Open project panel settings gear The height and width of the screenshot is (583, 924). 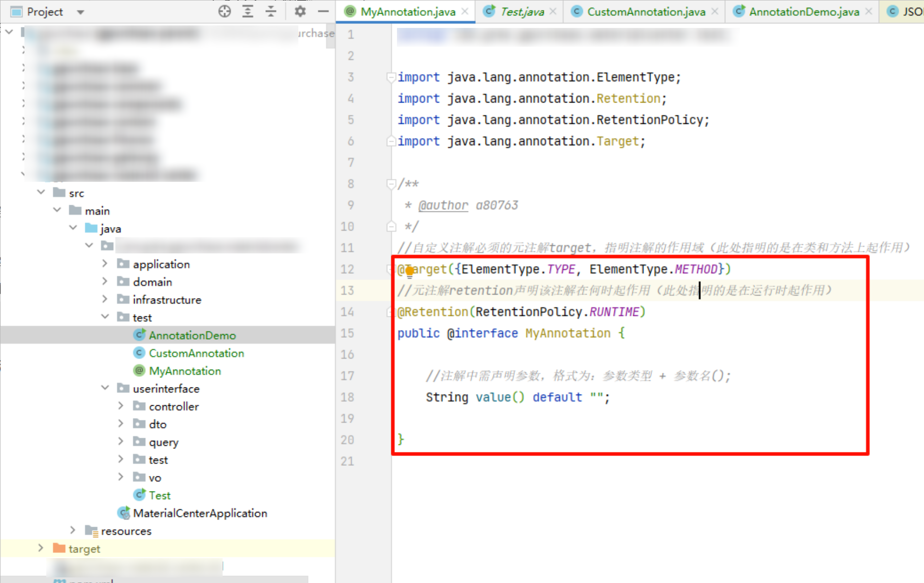(300, 11)
